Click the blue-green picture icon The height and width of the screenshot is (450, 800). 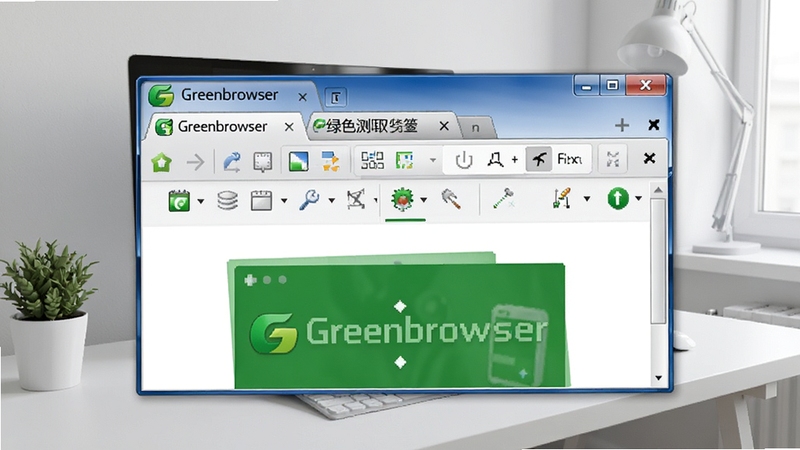coord(298,161)
